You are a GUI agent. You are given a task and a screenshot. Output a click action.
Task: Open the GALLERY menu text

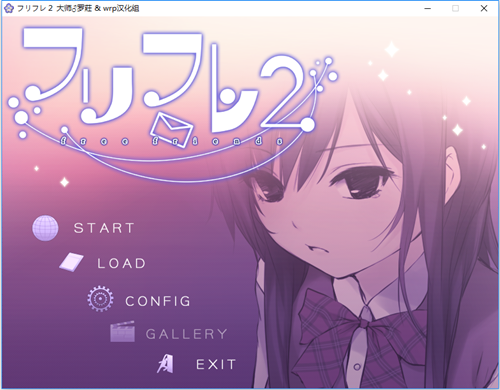[187, 334]
